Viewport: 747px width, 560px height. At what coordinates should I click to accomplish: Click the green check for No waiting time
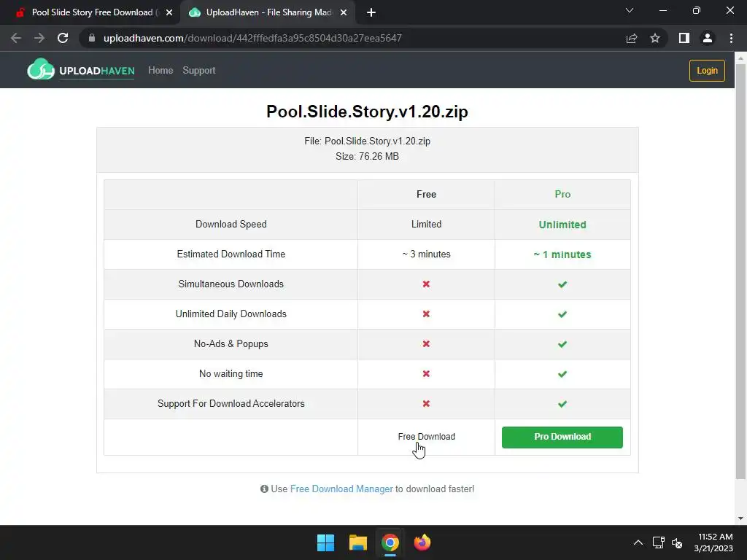(562, 374)
